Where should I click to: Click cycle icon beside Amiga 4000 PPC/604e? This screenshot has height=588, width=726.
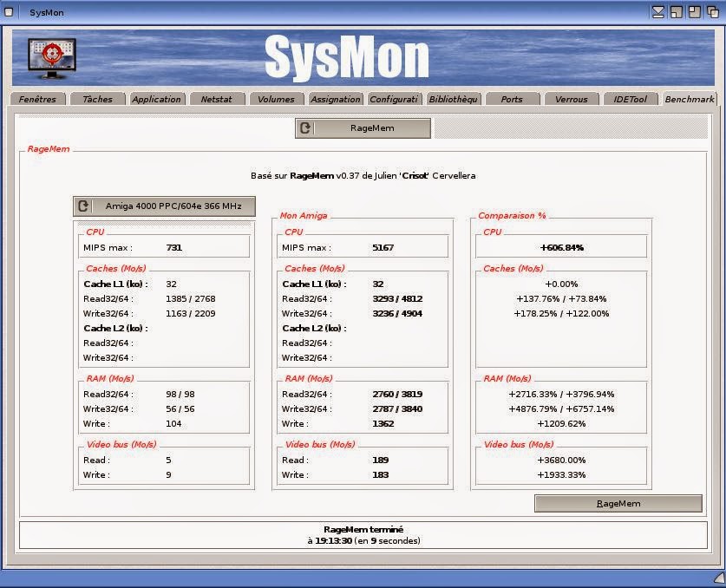pyautogui.click(x=83, y=206)
